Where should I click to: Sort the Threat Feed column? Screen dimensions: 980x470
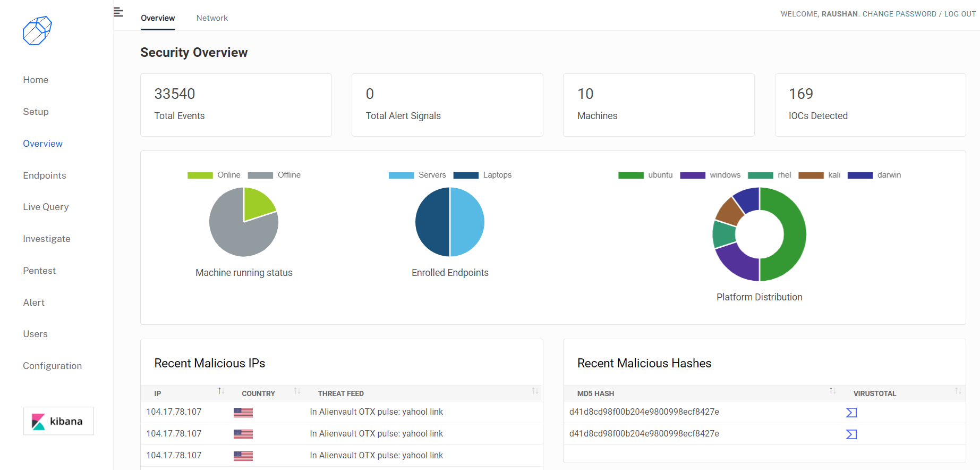pyautogui.click(x=535, y=391)
